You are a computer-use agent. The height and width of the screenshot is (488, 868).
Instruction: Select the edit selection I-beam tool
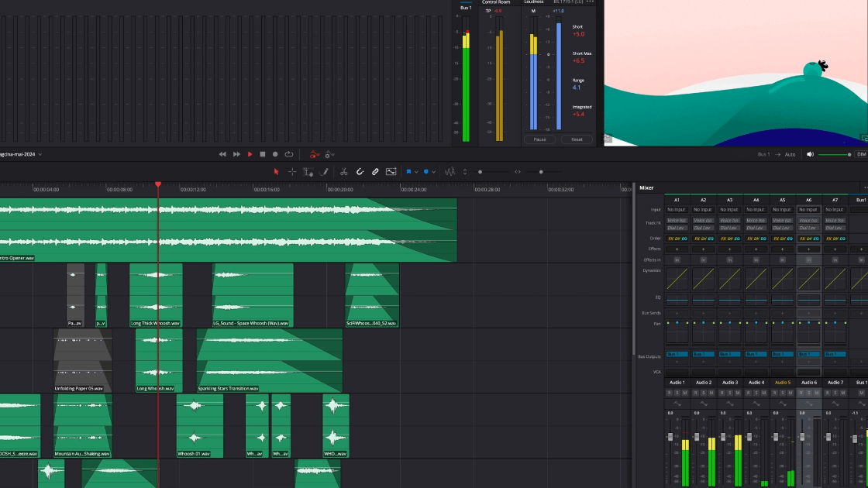point(308,172)
